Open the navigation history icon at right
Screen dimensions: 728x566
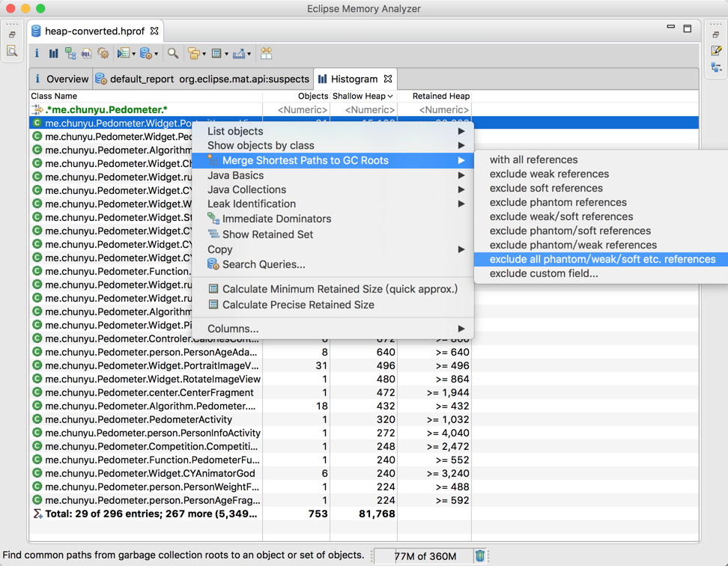click(716, 67)
